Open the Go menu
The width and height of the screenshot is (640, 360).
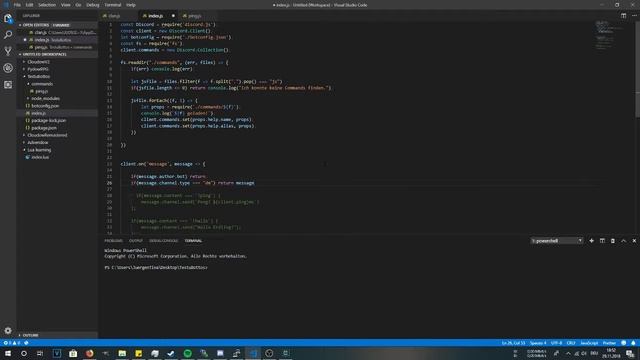(x=78, y=5)
